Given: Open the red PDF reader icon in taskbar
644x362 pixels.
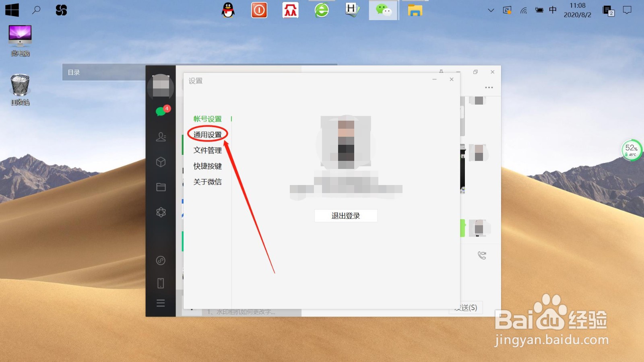Looking at the screenshot, I should point(290,10).
